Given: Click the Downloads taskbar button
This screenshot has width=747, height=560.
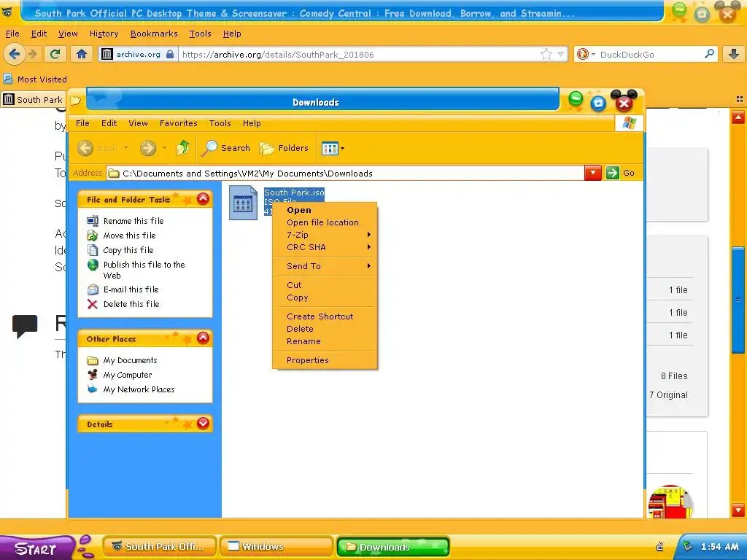Looking at the screenshot, I should point(393,547).
